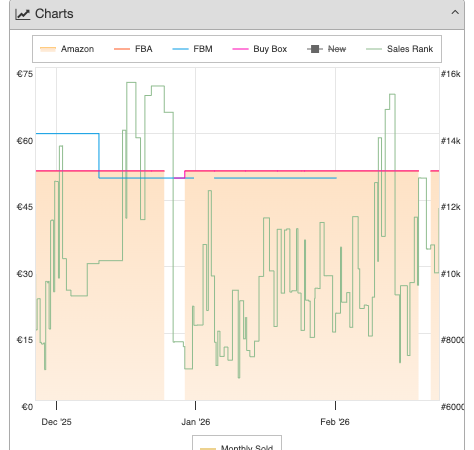Click the #16k rank axis label
Image resolution: width=474 pixels, height=450 pixels.
(x=451, y=74)
